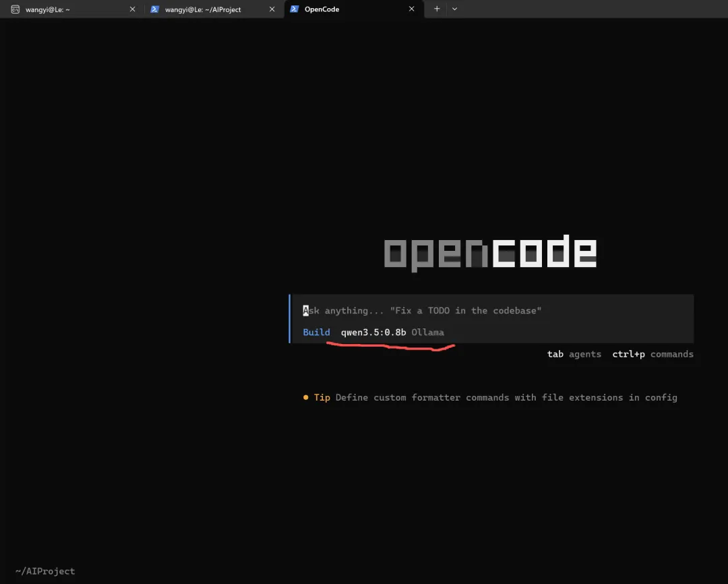Click the PowerShell icon on OpenCode tab
Screen dimensions: 728x584
click(x=294, y=9)
